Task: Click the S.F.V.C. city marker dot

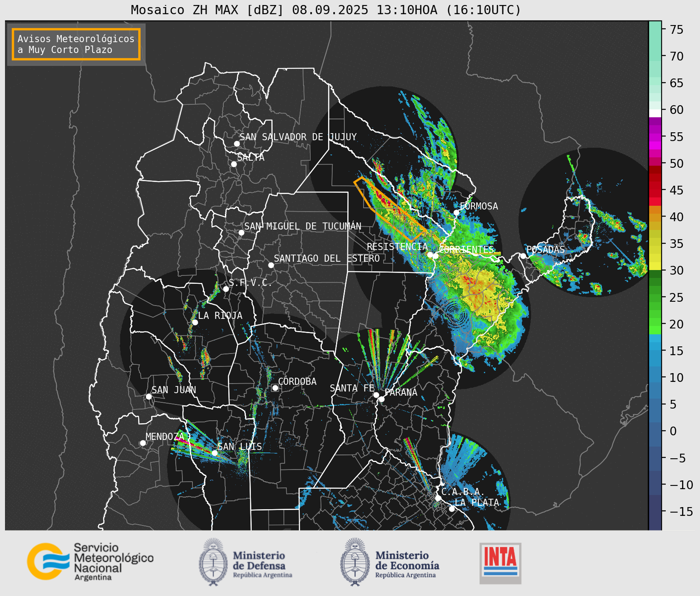Action: pos(226,289)
